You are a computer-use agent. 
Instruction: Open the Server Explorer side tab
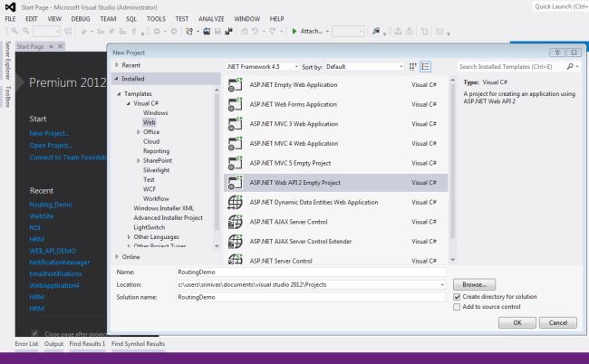(x=7, y=61)
